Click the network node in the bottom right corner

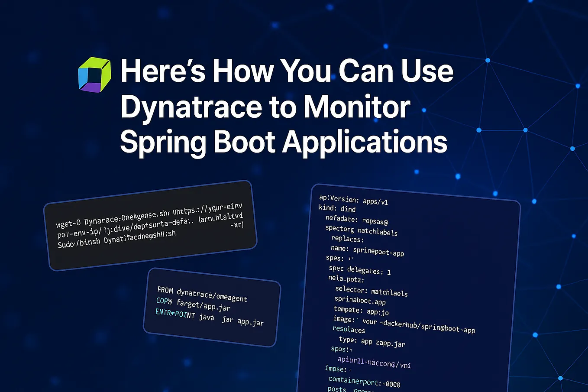560,378
